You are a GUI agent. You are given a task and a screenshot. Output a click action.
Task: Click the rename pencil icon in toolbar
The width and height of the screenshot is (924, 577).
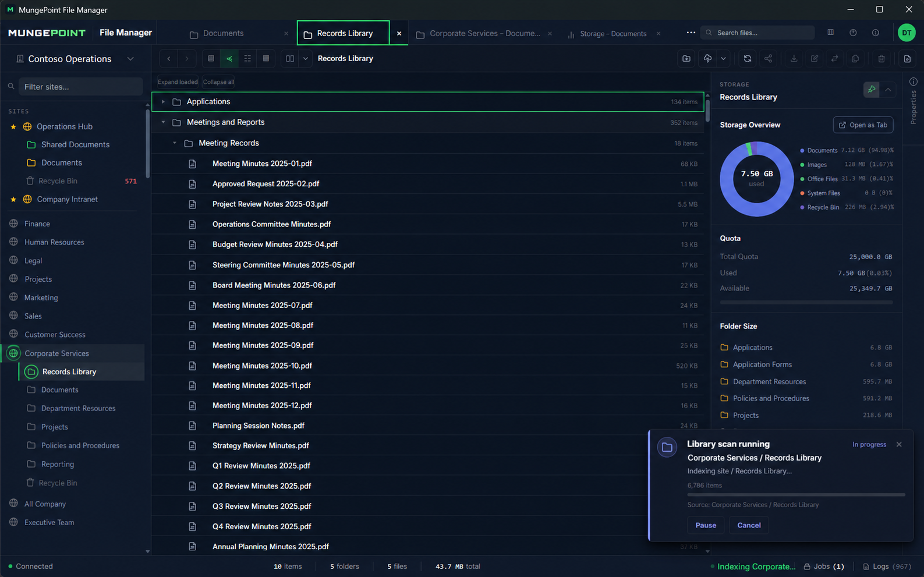(815, 58)
